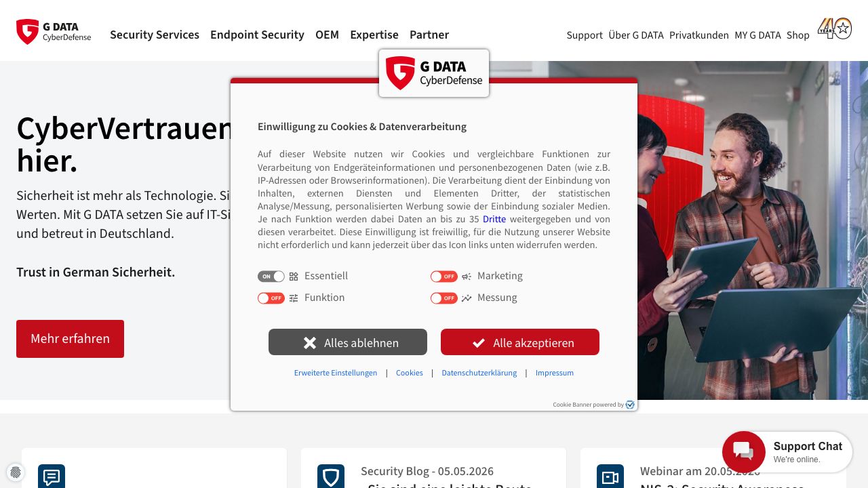This screenshot has width=868, height=488.
Task: Open the Impressum link
Action: click(555, 373)
